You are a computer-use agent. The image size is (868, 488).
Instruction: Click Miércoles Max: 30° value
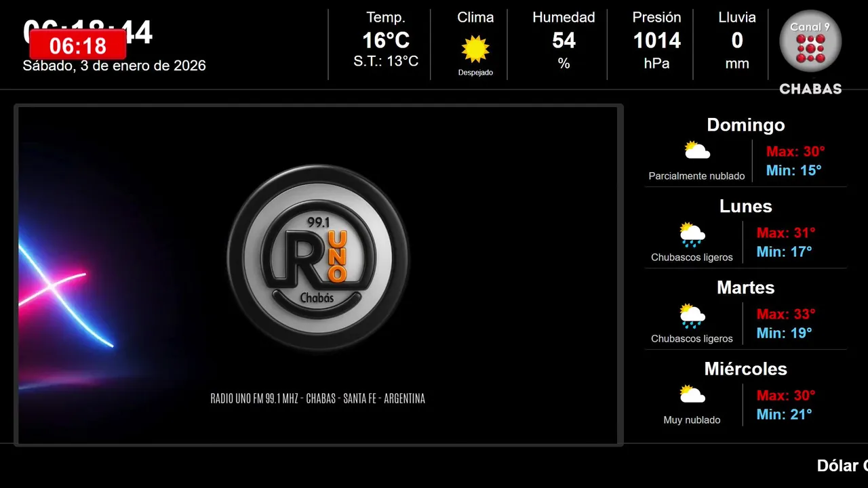click(x=786, y=395)
